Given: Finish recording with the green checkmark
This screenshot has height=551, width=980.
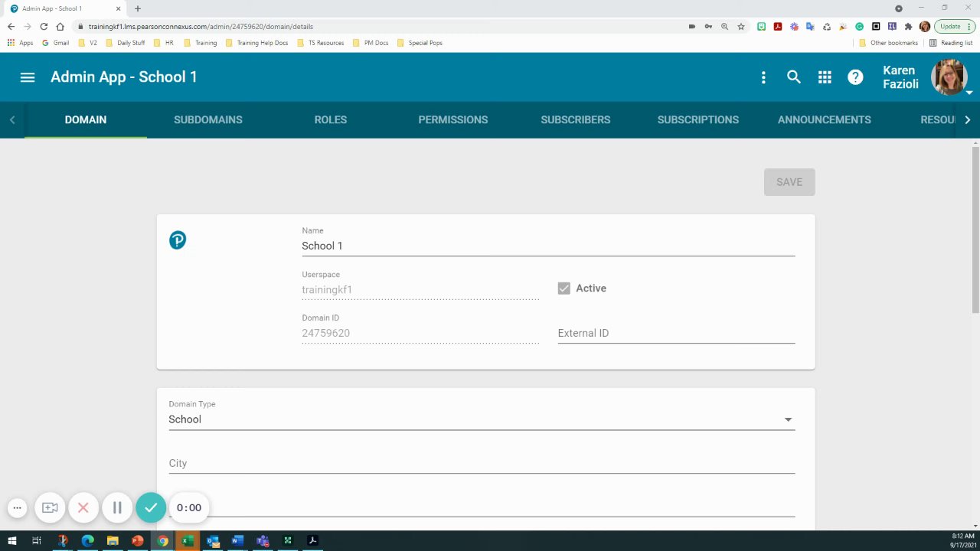Looking at the screenshot, I should click(151, 507).
